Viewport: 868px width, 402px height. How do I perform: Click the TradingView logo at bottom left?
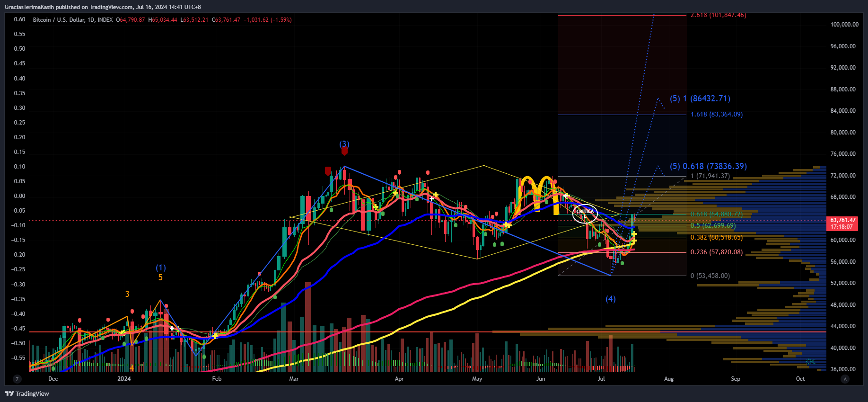tap(27, 393)
